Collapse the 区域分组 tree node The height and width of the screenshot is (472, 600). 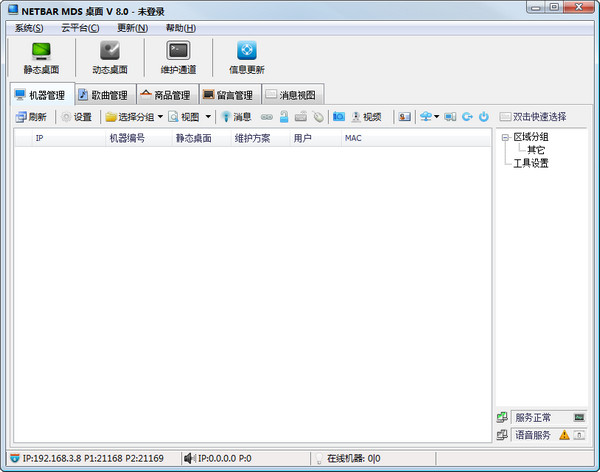(505, 138)
